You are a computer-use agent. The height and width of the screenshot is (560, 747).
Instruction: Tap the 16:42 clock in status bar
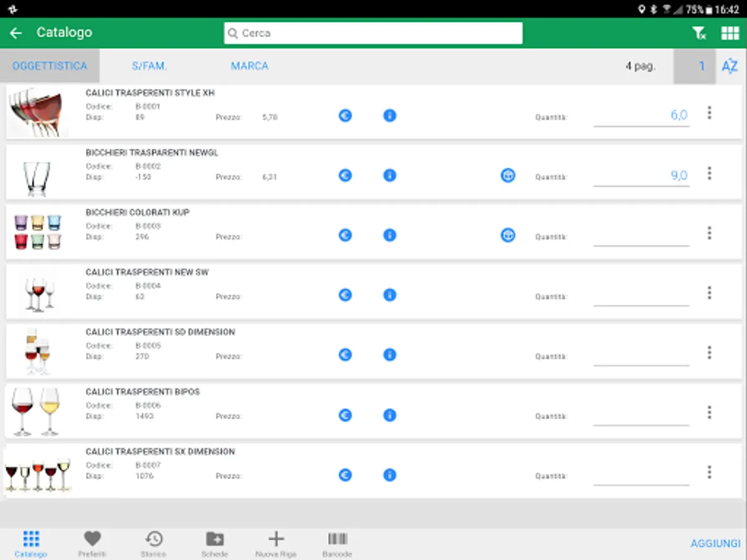point(728,9)
